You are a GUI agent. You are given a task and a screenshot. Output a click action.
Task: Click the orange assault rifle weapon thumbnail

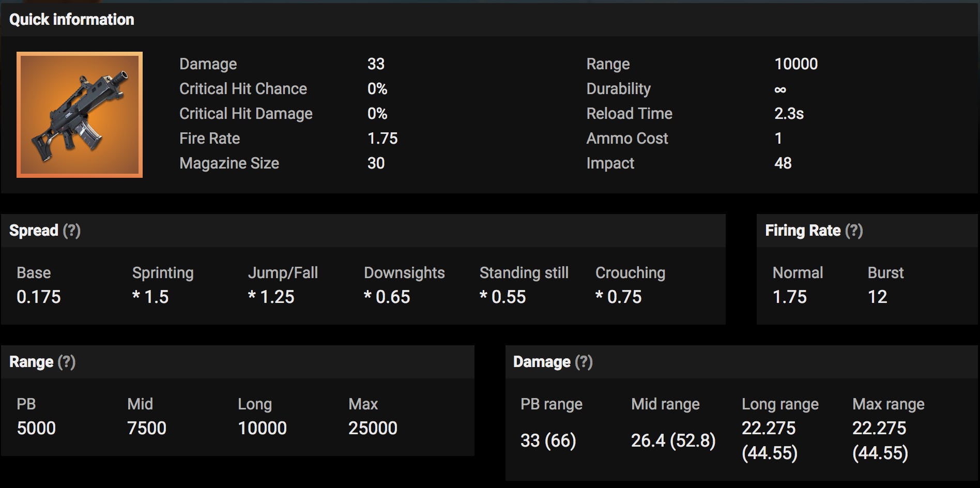click(80, 115)
